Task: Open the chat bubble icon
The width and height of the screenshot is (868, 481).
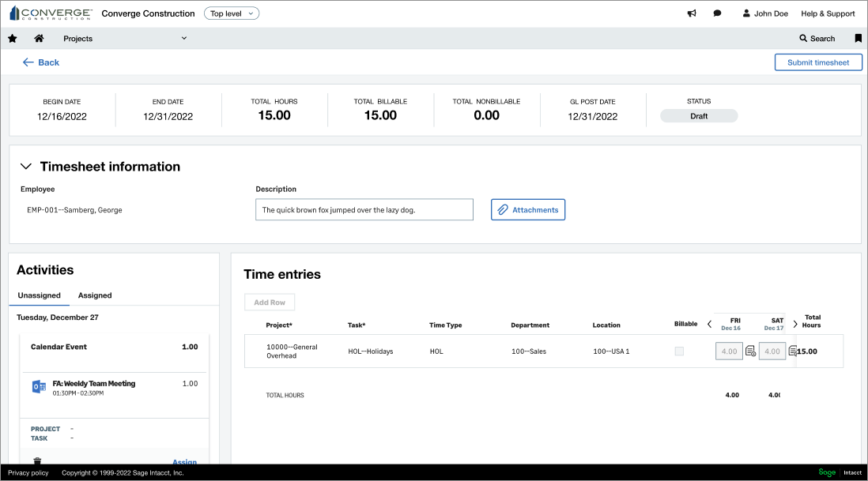Action: point(717,13)
